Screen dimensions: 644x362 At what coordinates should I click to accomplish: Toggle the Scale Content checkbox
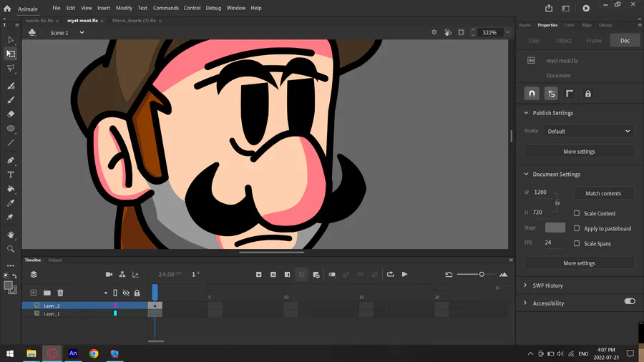[x=577, y=213]
